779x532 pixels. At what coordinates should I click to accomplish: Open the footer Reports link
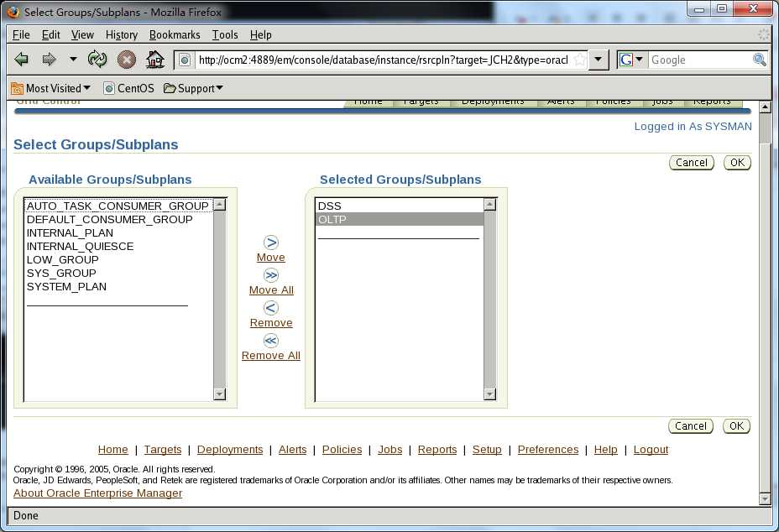point(437,450)
